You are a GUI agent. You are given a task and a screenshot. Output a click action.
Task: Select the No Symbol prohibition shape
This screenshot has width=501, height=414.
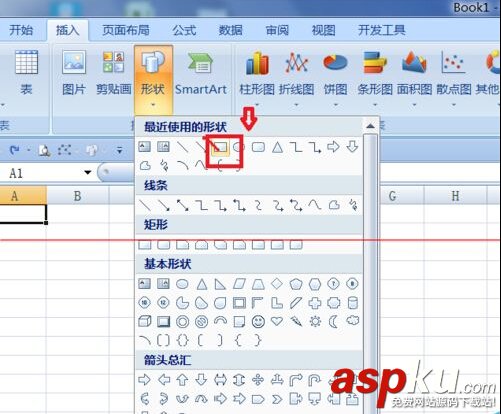tap(201, 322)
